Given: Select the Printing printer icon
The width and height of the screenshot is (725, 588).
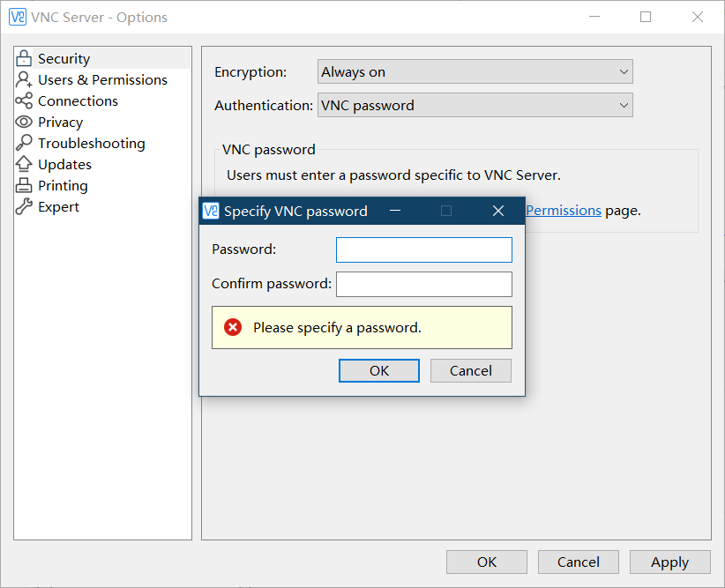Looking at the screenshot, I should [x=26, y=185].
